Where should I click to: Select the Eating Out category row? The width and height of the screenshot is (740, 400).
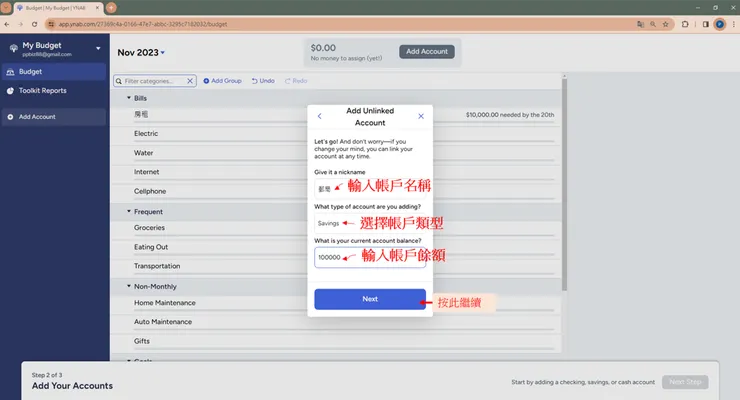(336, 247)
